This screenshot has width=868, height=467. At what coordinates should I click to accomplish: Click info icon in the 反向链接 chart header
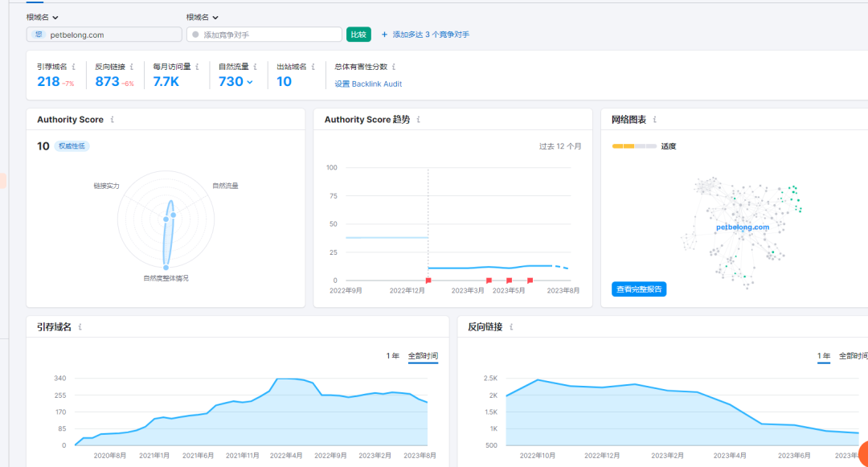pos(511,327)
